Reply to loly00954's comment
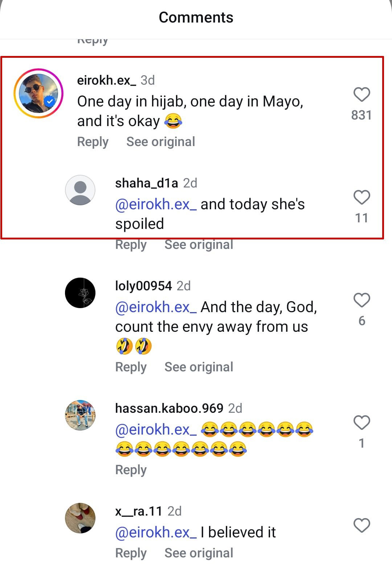392x569 pixels. click(131, 367)
